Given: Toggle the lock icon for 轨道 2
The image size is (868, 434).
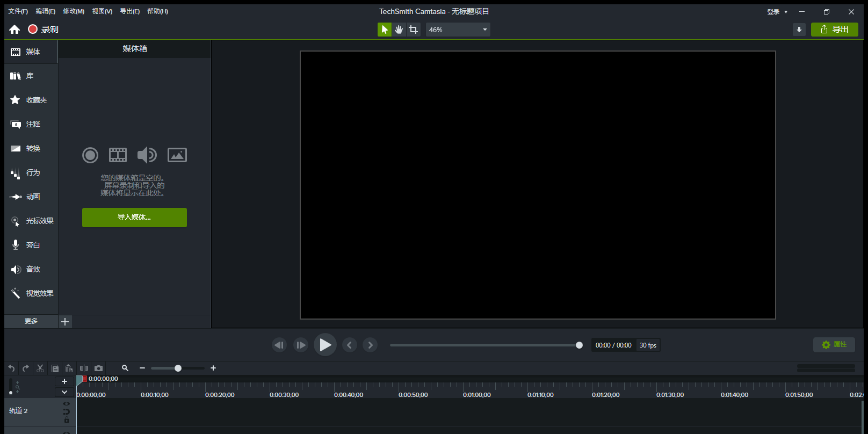Looking at the screenshot, I should pyautogui.click(x=67, y=420).
